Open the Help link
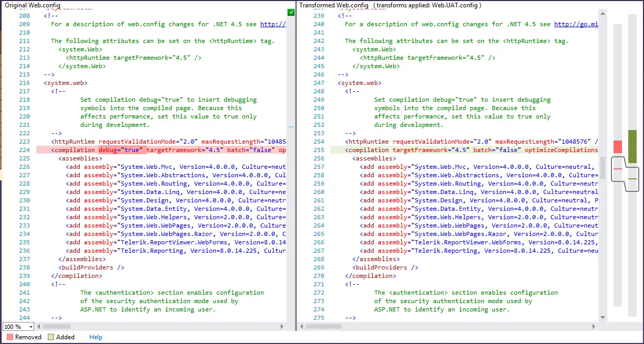This screenshot has height=344, width=644. pos(96,337)
